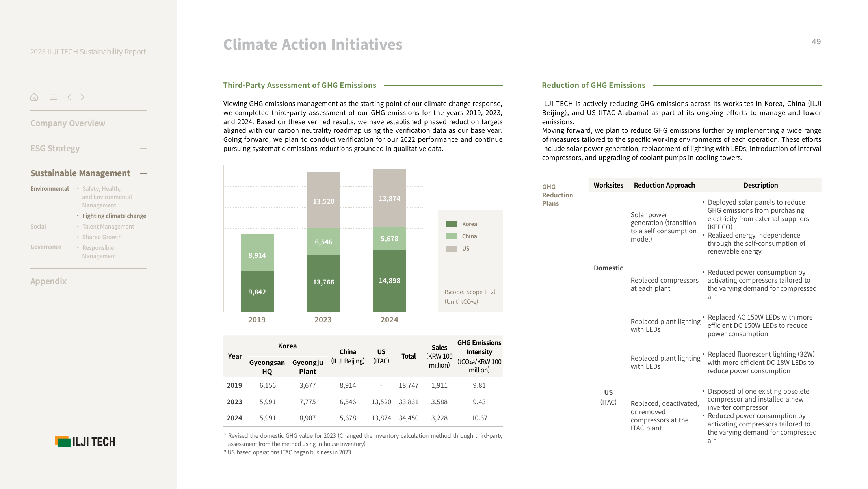
Task: Click the 2019 Korea bar segment 9,842
Action: [x=257, y=292]
